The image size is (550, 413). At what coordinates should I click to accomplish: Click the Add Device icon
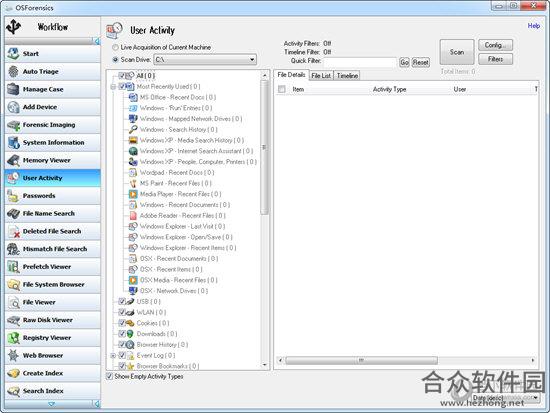tap(13, 107)
